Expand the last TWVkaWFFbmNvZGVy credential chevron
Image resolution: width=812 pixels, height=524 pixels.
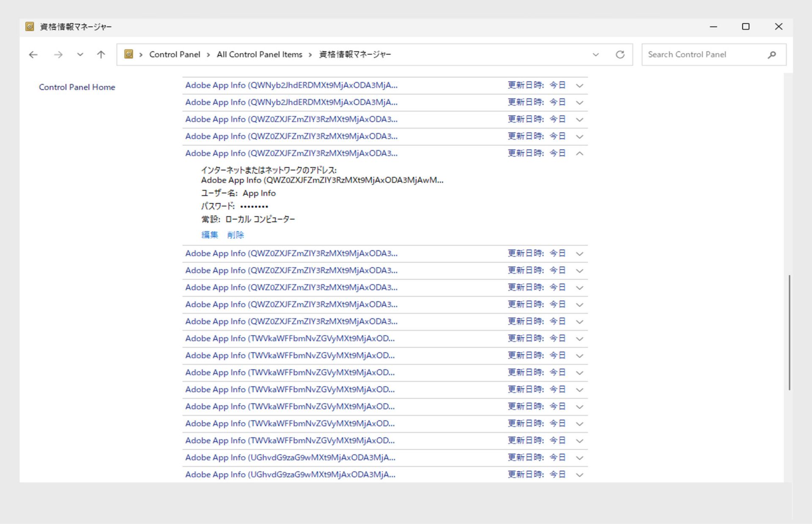pos(580,441)
